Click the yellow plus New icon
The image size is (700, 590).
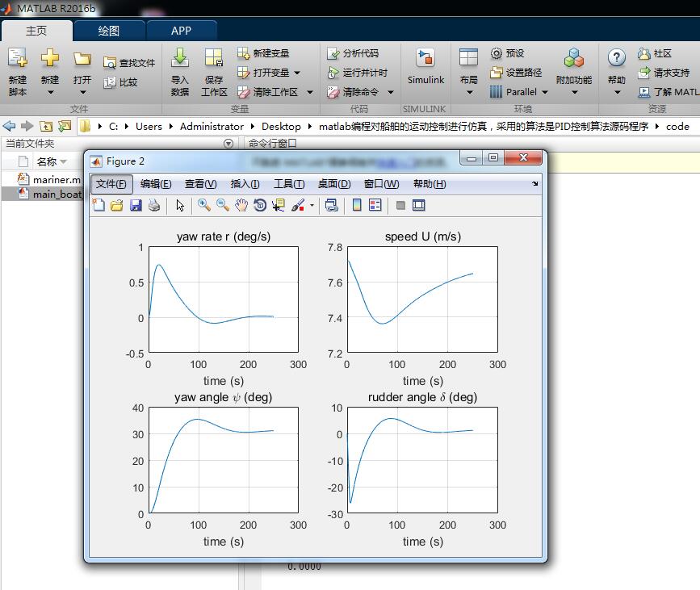pyautogui.click(x=49, y=58)
